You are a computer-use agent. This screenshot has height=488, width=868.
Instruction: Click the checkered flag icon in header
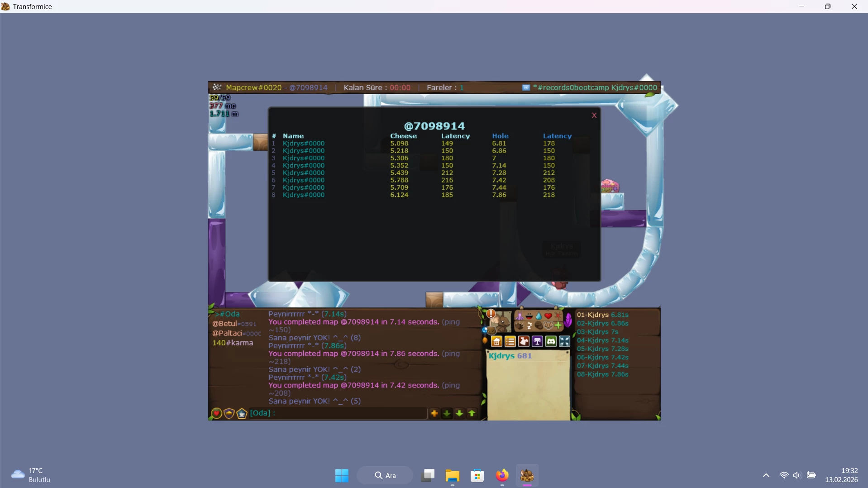(217, 87)
